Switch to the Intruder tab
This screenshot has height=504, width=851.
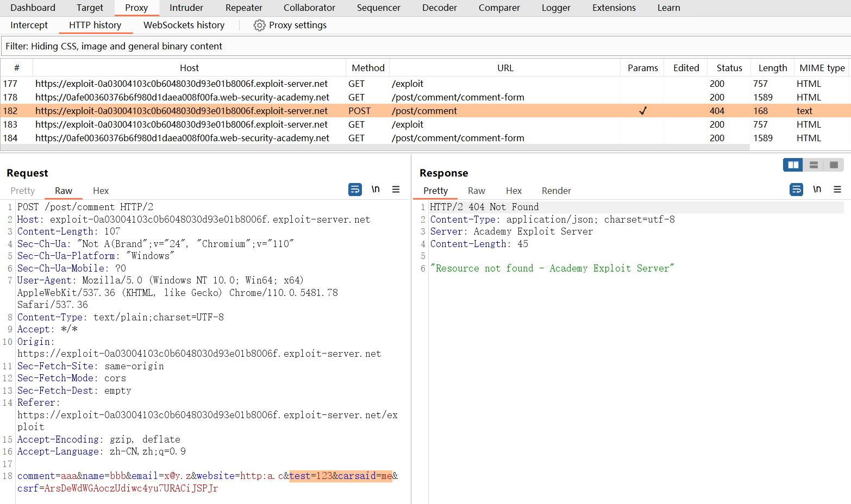point(186,8)
